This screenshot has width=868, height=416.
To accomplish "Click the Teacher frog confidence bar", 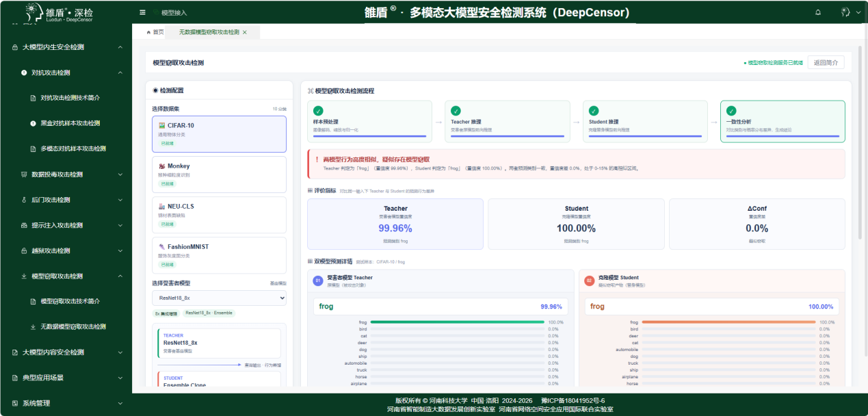I will click(x=457, y=322).
